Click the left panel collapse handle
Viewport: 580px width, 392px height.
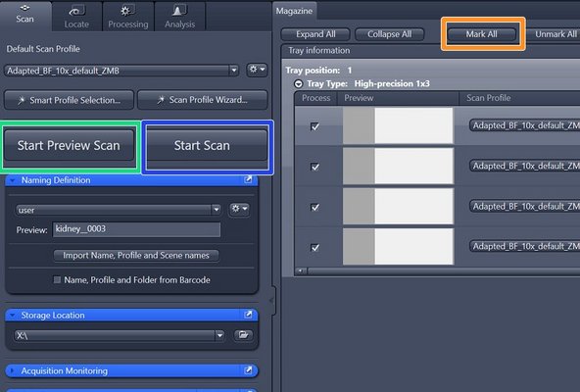point(272,300)
